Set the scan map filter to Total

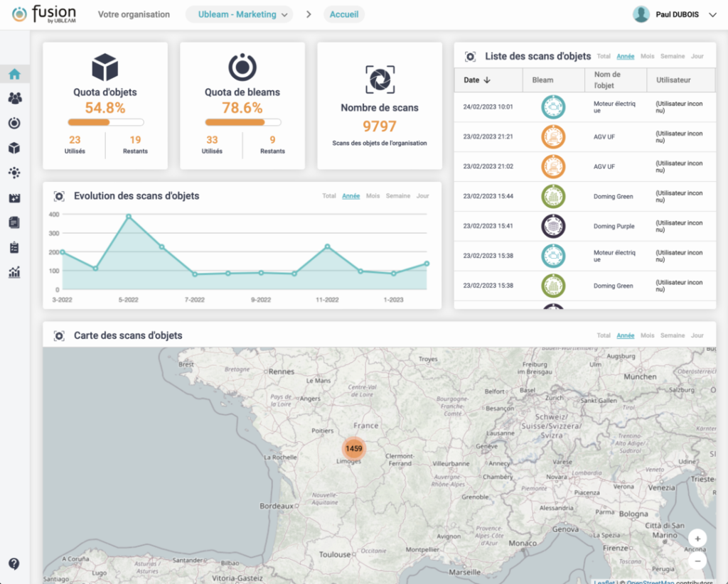604,335
